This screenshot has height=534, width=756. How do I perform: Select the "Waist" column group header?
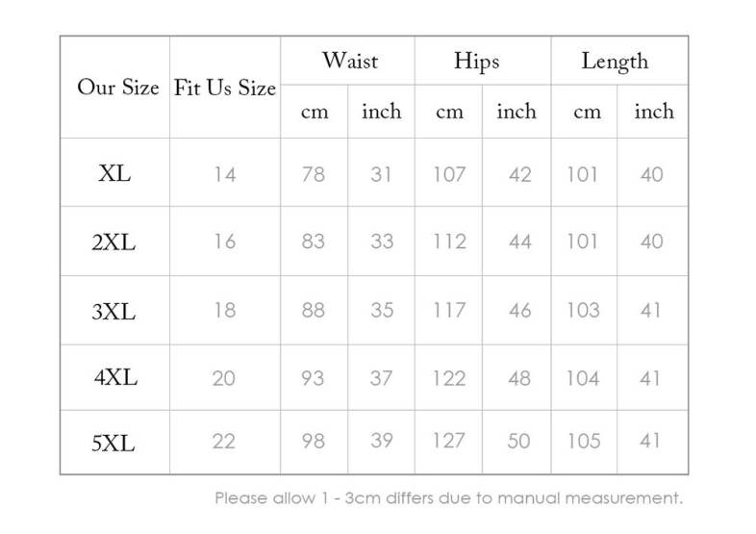(349, 62)
